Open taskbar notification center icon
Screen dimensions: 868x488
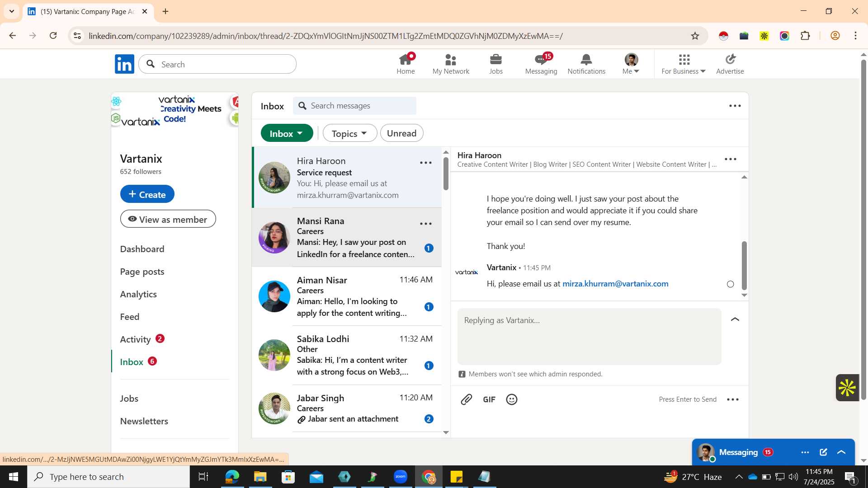pyautogui.click(x=850, y=477)
